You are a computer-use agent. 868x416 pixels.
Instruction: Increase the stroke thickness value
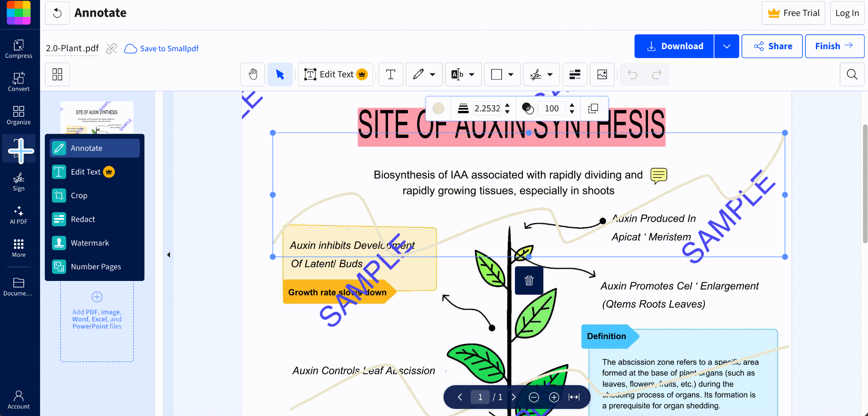507,105
